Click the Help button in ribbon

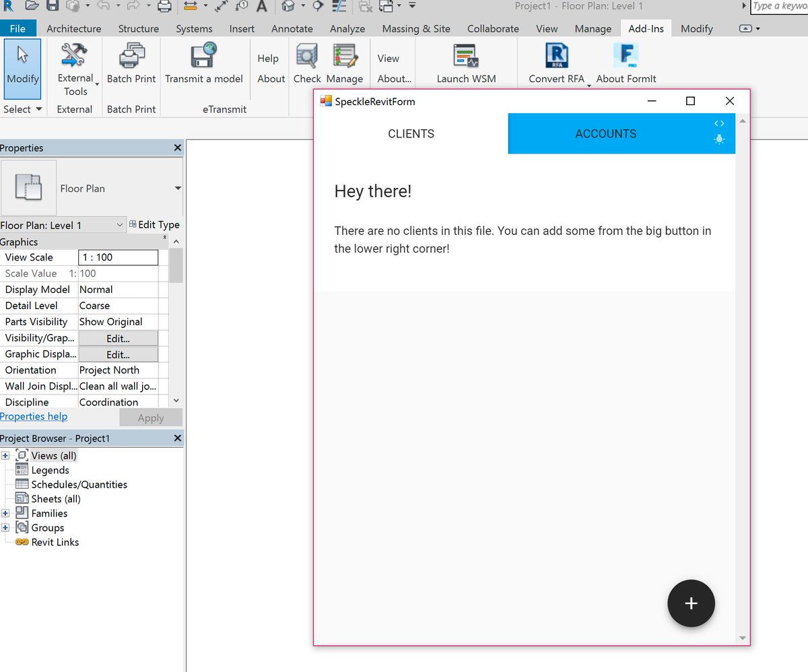coord(268,59)
